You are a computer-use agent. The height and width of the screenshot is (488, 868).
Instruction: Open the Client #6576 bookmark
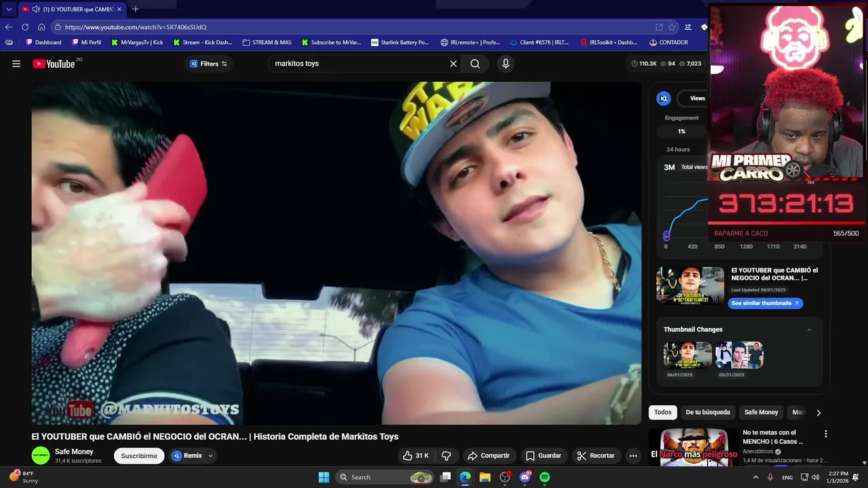coord(540,42)
